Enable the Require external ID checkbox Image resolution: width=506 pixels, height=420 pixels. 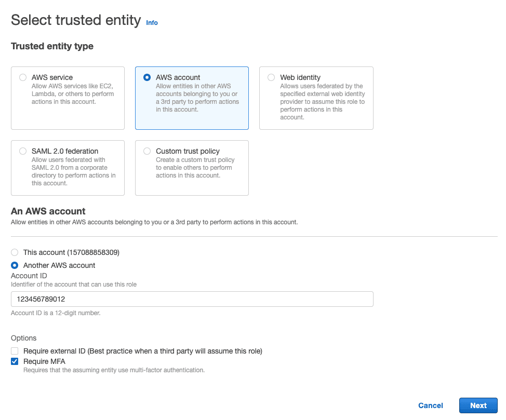15,351
